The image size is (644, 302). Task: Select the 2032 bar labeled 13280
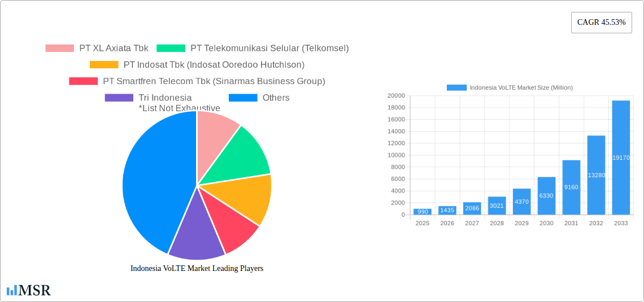coord(596,176)
